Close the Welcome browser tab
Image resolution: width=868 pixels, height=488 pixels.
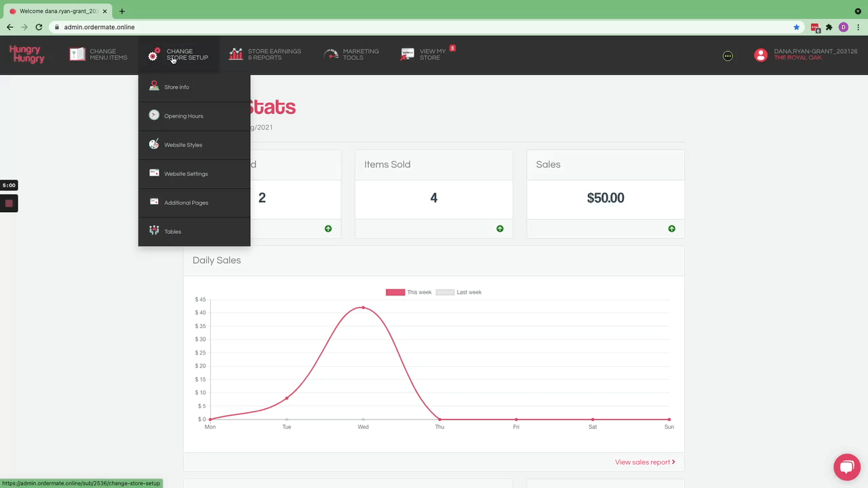104,12
